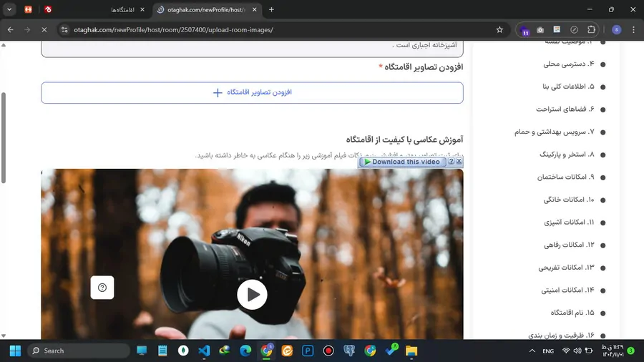Open step ۱۶ ظرفیت و زمان بندی

pos(561,336)
